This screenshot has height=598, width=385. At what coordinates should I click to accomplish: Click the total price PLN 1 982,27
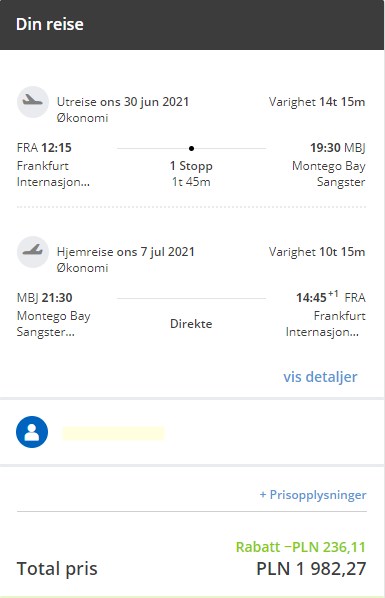[x=311, y=569]
